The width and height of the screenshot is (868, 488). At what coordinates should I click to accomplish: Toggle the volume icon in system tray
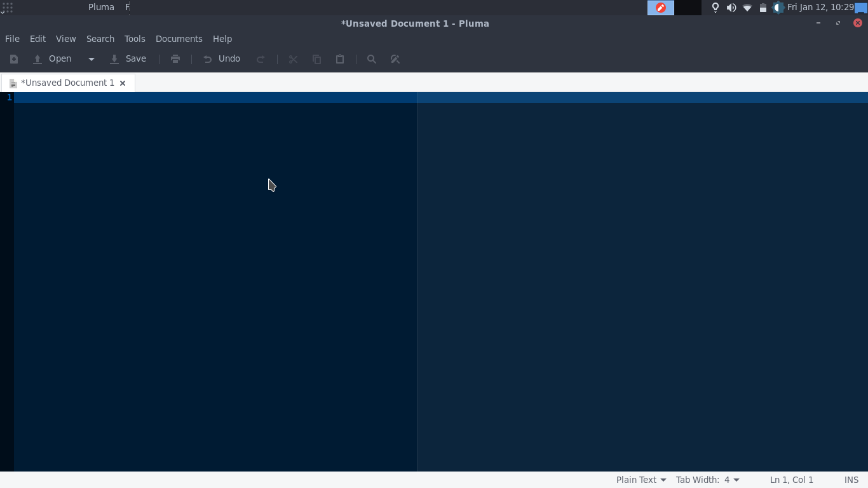click(x=731, y=8)
